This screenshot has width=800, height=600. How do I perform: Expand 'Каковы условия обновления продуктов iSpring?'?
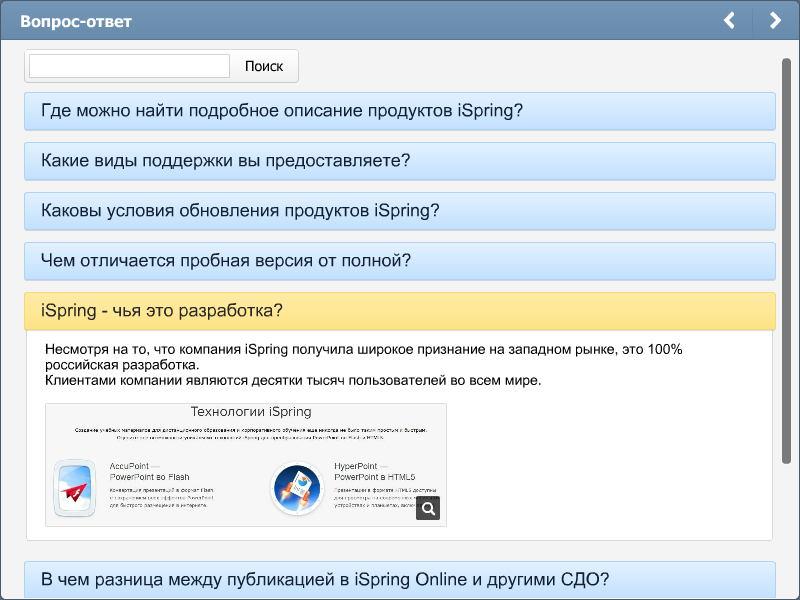pyautogui.click(x=400, y=211)
